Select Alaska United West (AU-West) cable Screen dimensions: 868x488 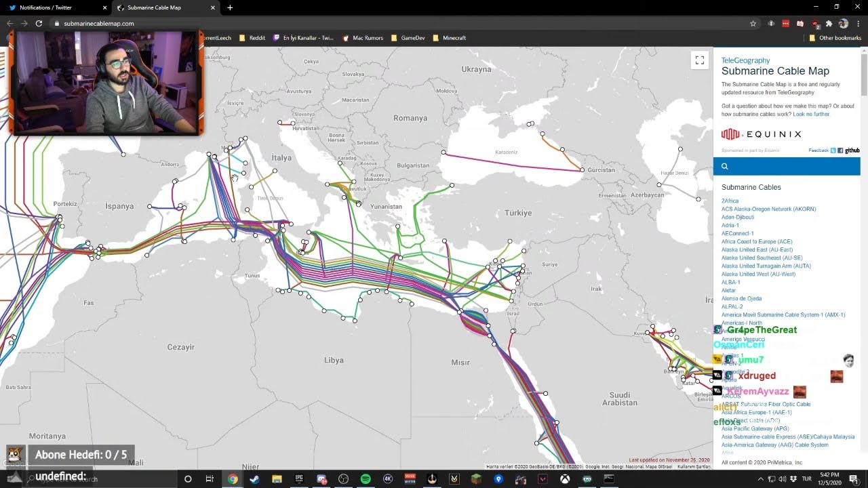[758, 274]
